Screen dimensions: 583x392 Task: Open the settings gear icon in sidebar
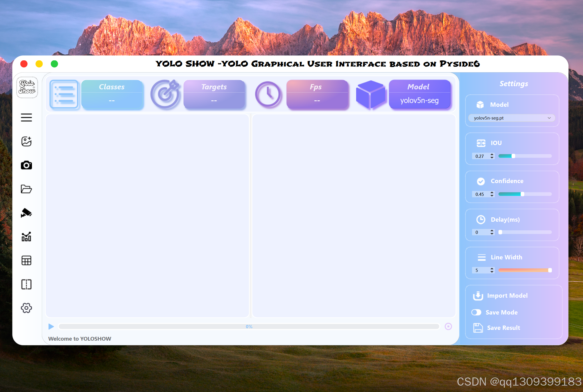26,308
